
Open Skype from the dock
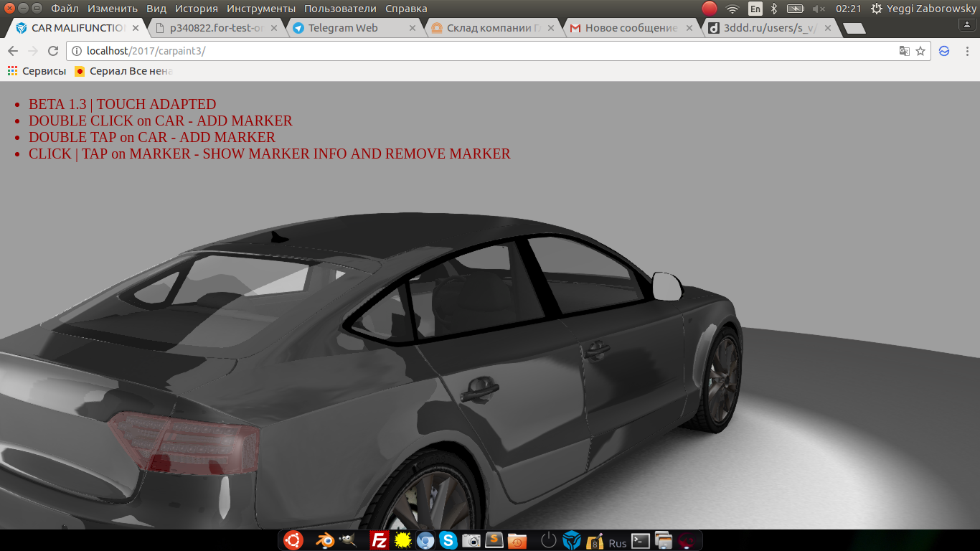pyautogui.click(x=448, y=541)
